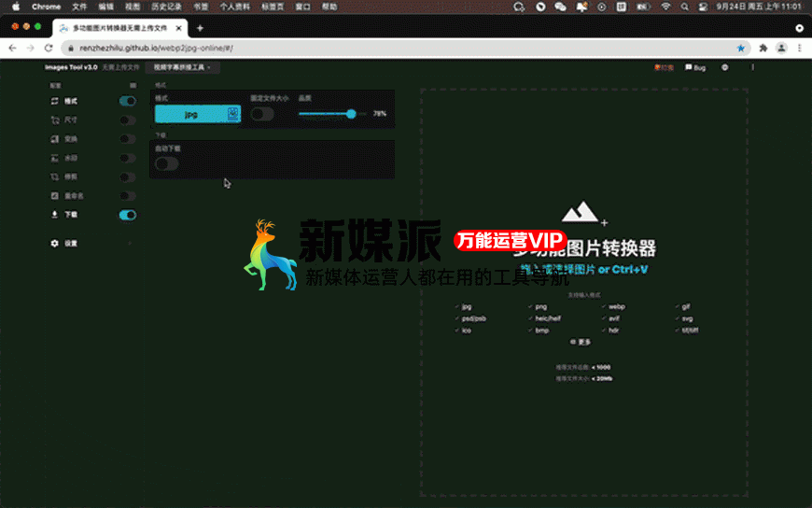812x508 pixels.
Task: Open WeChat icon in macOS menu bar
Action: click(560, 7)
